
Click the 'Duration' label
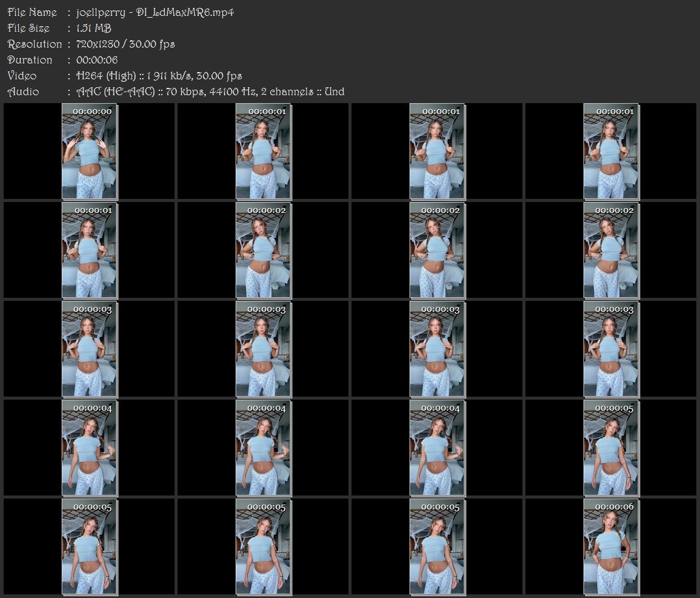coord(29,60)
